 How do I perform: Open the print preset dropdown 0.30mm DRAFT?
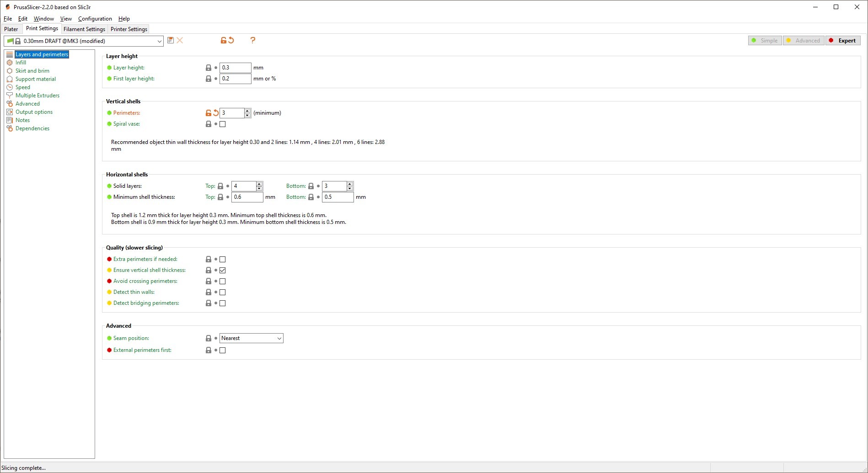tap(84, 41)
